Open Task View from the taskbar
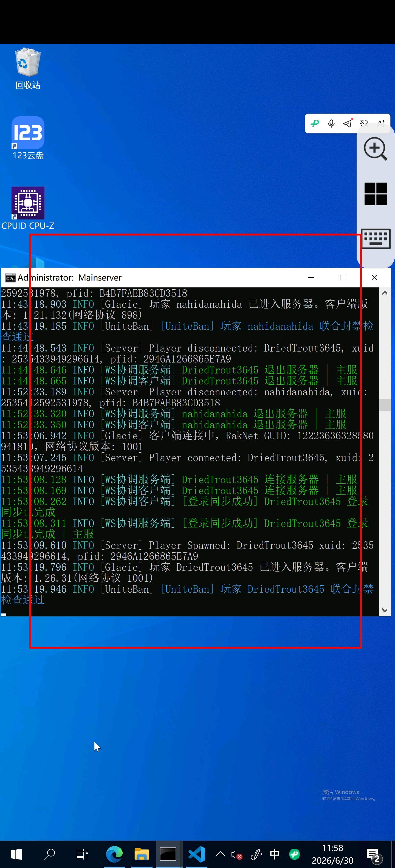This screenshot has width=395, height=868. (82, 854)
